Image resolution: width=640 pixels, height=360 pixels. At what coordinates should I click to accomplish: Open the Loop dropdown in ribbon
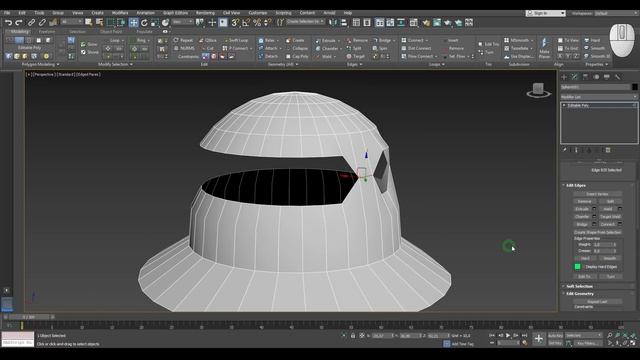tap(116, 40)
